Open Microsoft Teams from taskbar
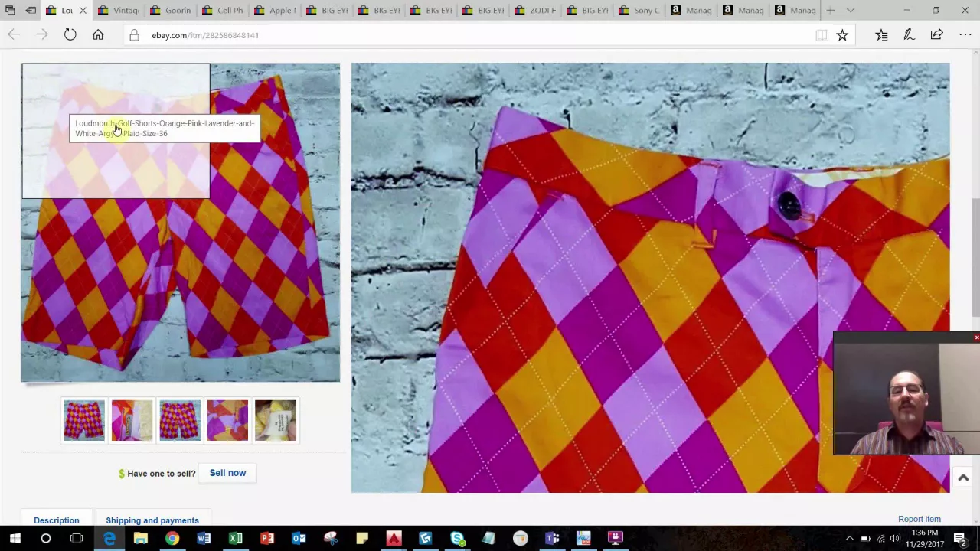Screen dimensions: 980x551 (552, 539)
